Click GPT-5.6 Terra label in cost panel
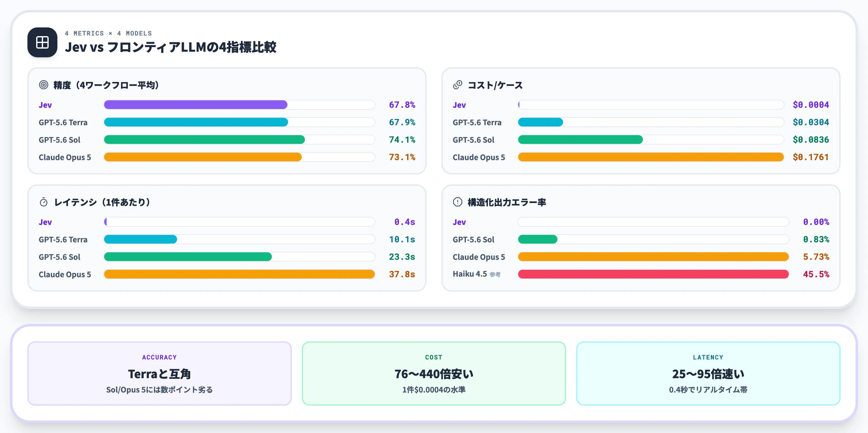This screenshot has width=868, height=433. (477, 122)
